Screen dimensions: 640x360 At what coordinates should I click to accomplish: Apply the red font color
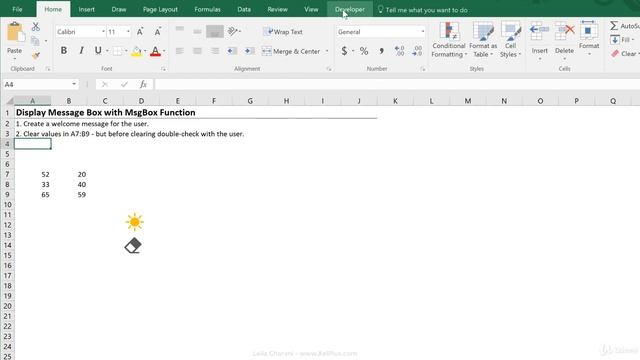pyautogui.click(x=155, y=51)
